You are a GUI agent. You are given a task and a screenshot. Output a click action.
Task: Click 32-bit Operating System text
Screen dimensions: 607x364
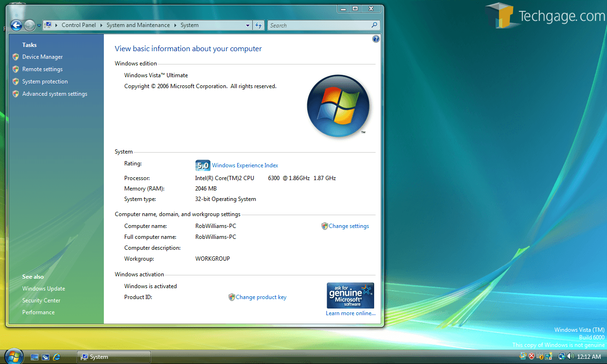click(226, 199)
